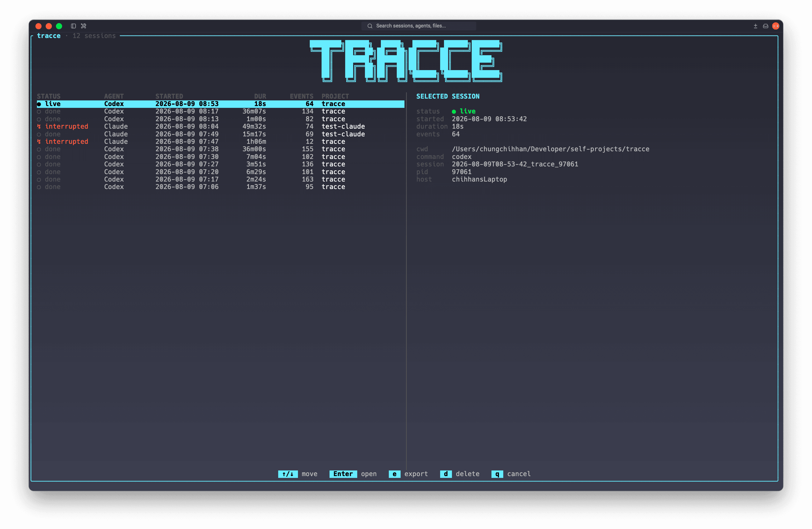Click the Enter open key hint
Viewport: 812px width, 529px height.
point(353,474)
